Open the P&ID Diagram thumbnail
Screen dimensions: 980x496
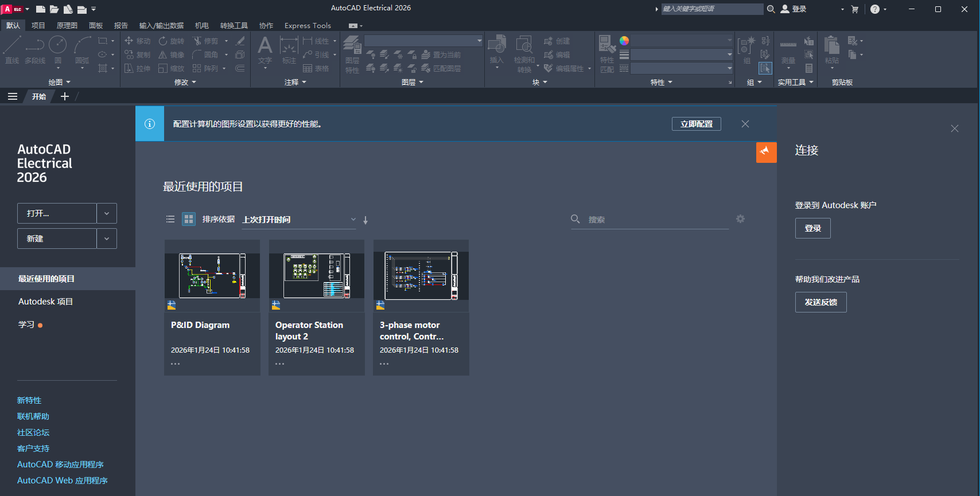point(212,276)
